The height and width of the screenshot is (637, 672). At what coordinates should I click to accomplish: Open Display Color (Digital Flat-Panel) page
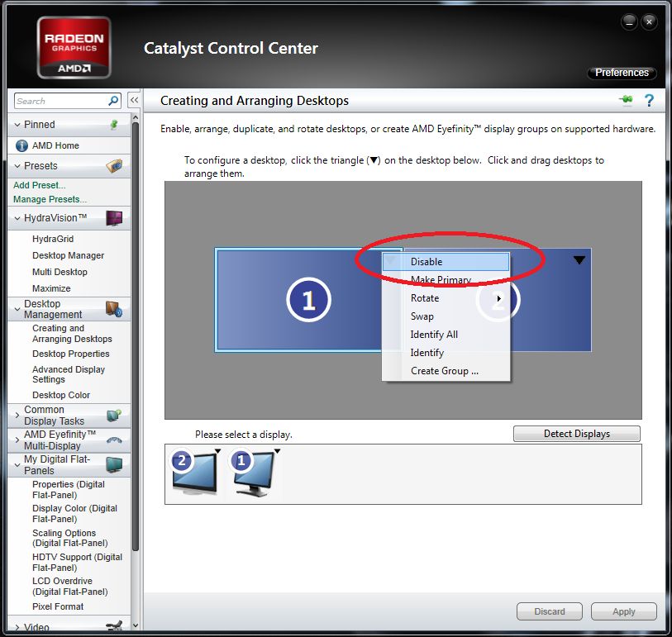[x=74, y=514]
